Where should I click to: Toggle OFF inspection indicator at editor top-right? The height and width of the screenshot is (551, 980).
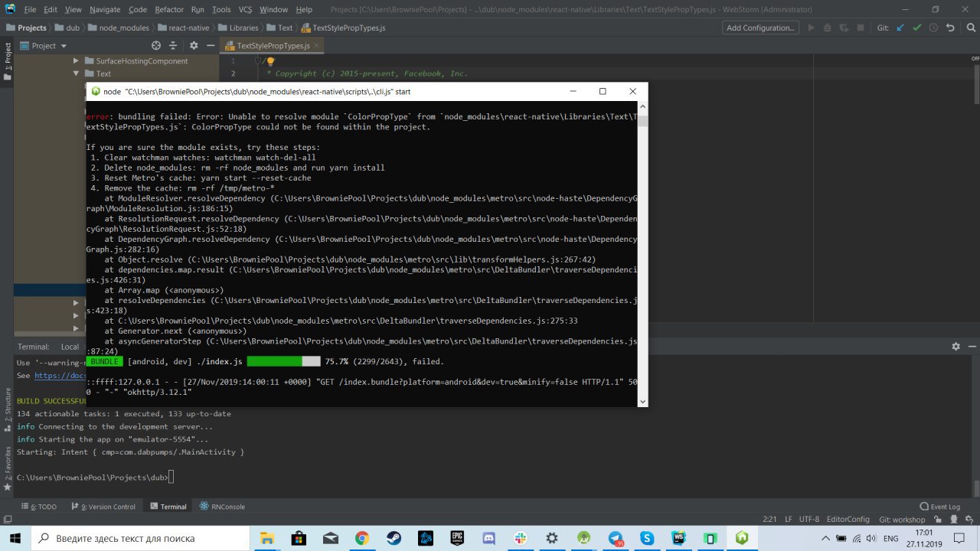click(975, 59)
